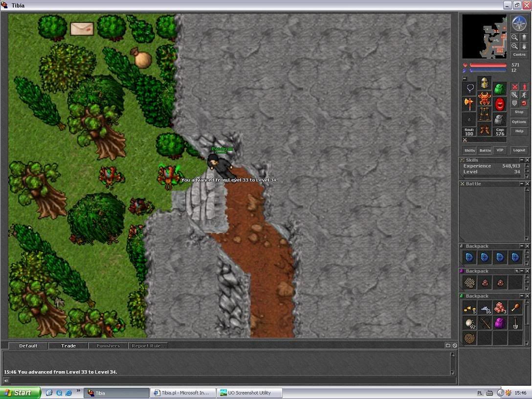Close the green Backpack panel
Screen dimensions: 532x399
click(x=527, y=296)
